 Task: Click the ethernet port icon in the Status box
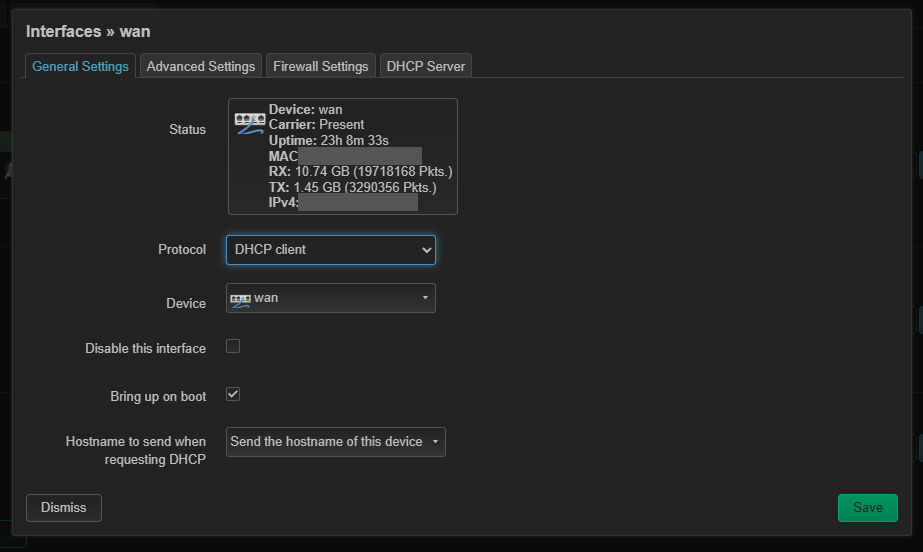[250, 123]
